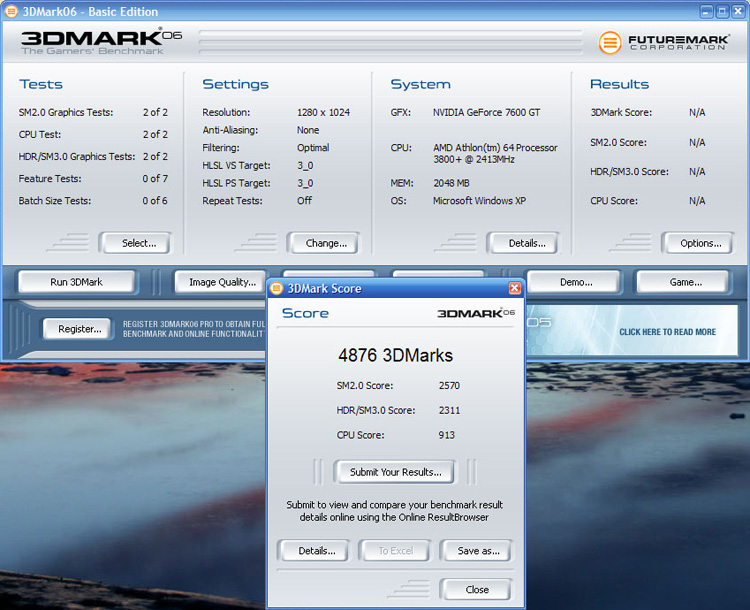Viewport: 750px width, 610px height.
Task: Click the HDR/SM3.0 Score value 2311
Action: (449, 410)
